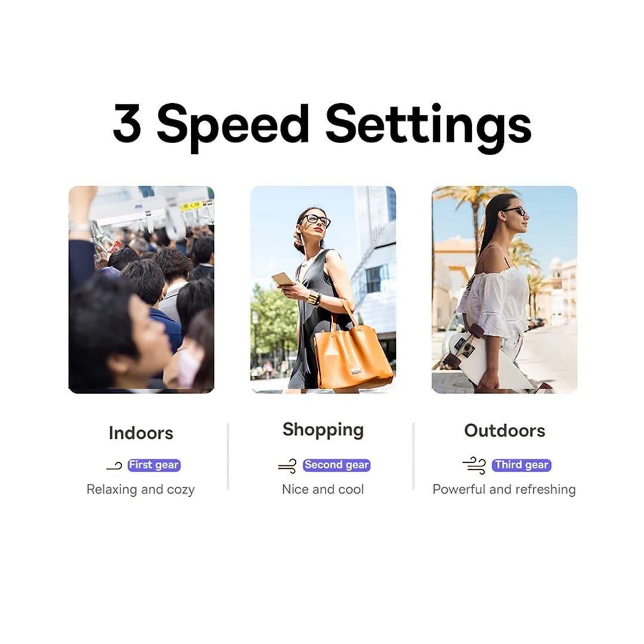
Task: Click the Powerful and refreshing caption
Action: point(504,490)
